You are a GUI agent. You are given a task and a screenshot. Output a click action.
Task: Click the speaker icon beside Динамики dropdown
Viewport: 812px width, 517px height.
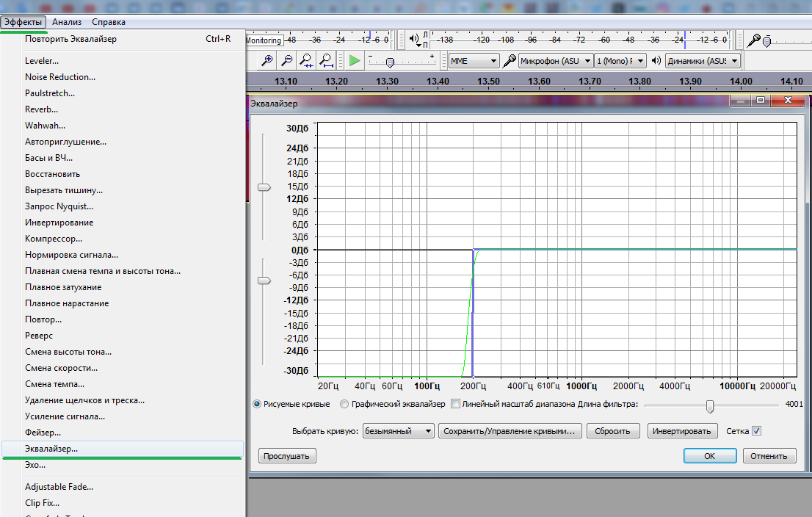click(656, 61)
